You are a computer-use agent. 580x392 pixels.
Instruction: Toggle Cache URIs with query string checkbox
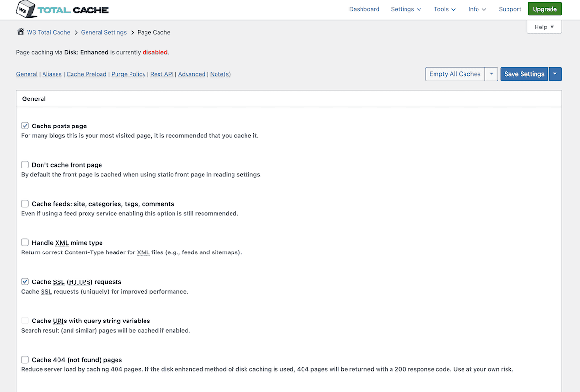[25, 321]
